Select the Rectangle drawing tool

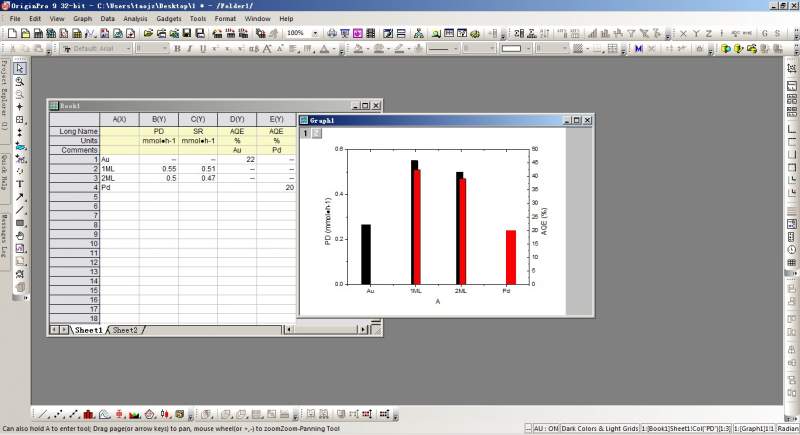click(20, 223)
